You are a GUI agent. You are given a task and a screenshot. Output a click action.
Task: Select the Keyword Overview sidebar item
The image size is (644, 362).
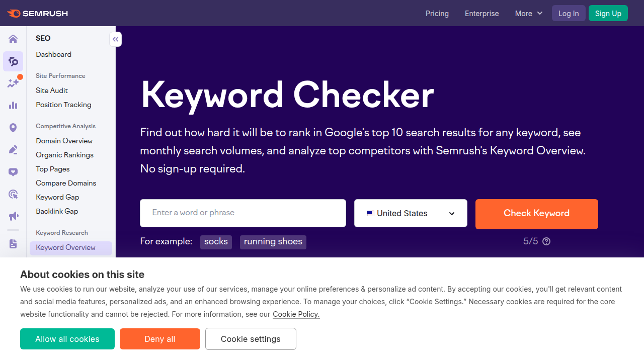(65, 247)
